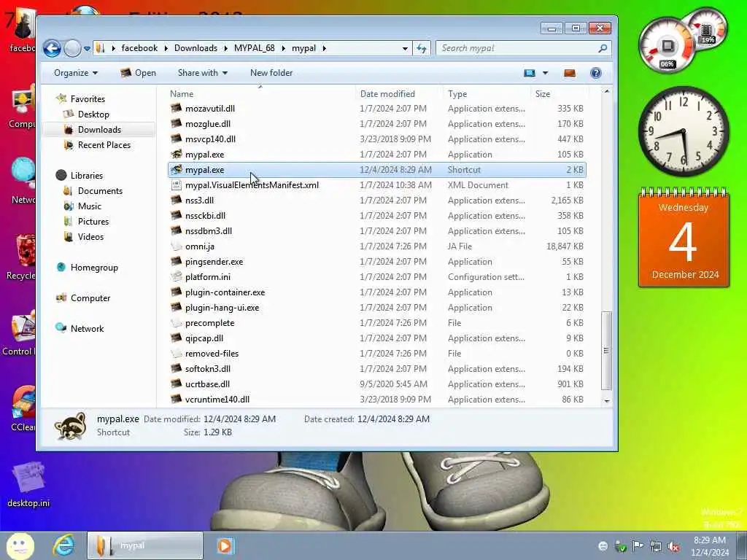Select Downloads in the address breadcrumb
The height and width of the screenshot is (560, 747).
(x=196, y=48)
